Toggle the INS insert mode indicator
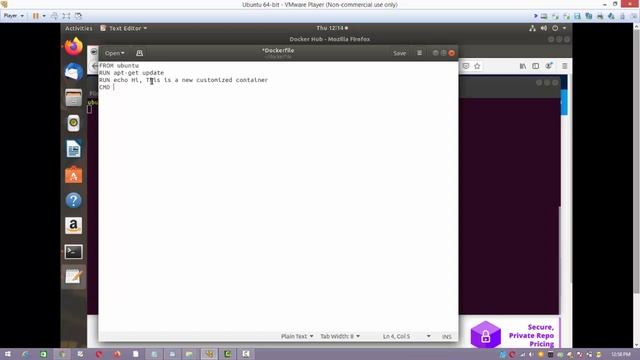Image resolution: width=640 pixels, height=360 pixels. click(x=447, y=336)
